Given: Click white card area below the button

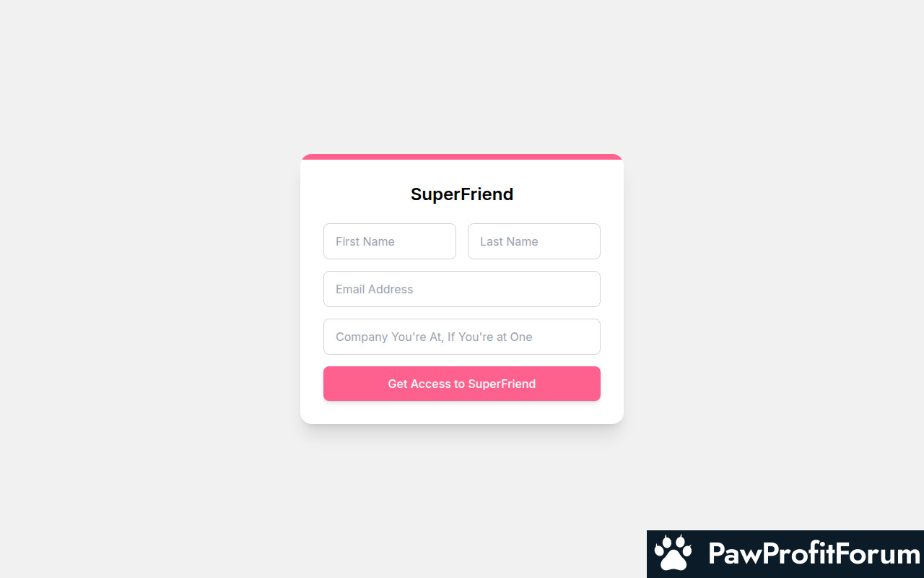Looking at the screenshot, I should [x=462, y=413].
